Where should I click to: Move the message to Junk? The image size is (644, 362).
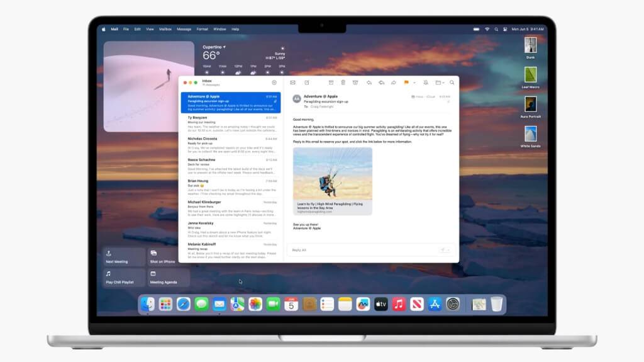355,82
